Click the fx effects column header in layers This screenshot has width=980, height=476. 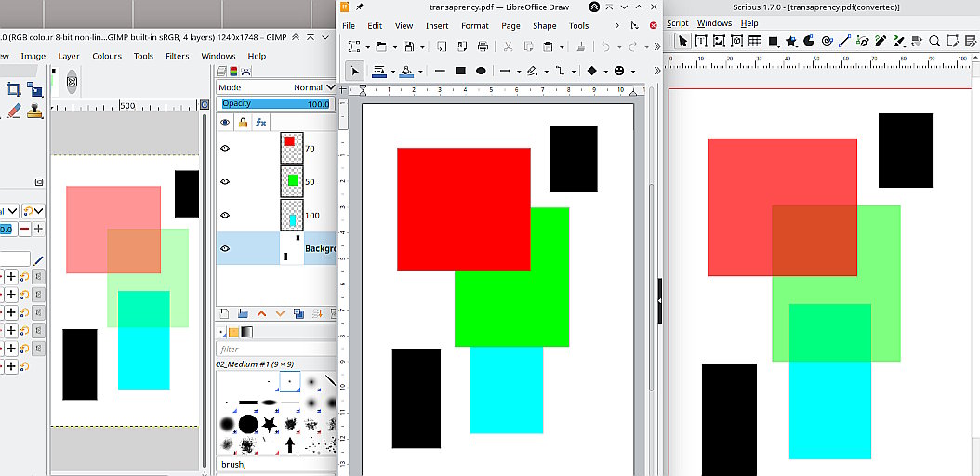(260, 123)
